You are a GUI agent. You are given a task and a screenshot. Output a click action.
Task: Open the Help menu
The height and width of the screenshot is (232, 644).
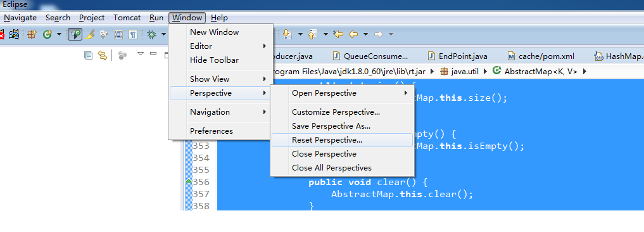point(219,18)
